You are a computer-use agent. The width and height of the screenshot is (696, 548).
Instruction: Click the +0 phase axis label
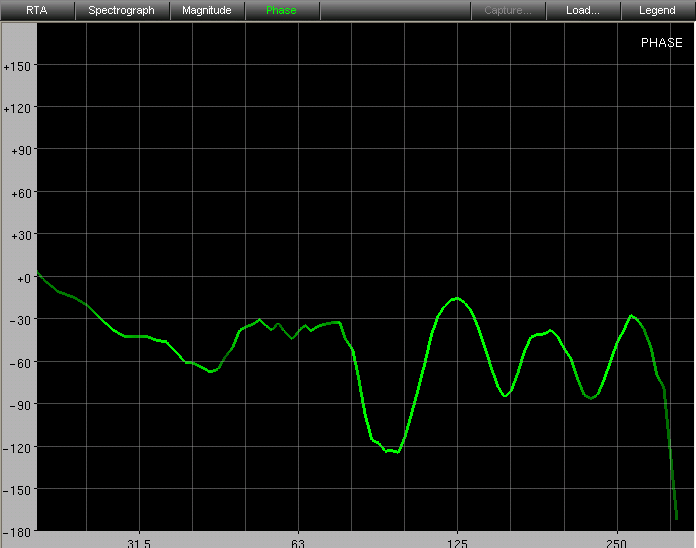click(x=24, y=278)
